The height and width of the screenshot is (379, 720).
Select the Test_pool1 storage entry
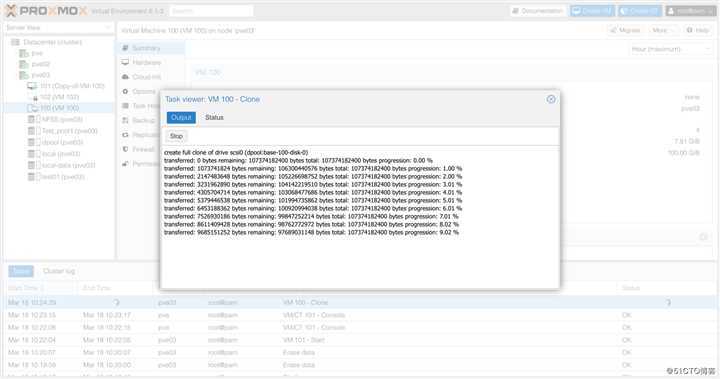pyautogui.click(x=63, y=131)
